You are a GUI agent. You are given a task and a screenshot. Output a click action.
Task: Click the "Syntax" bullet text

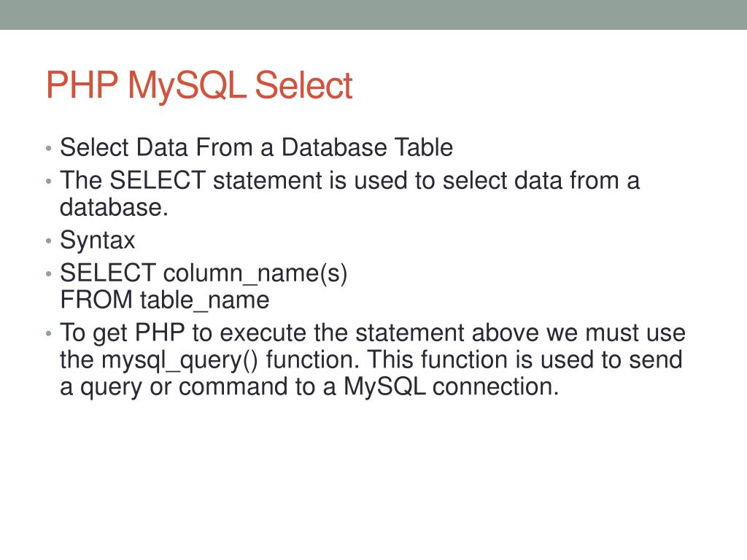97,241
